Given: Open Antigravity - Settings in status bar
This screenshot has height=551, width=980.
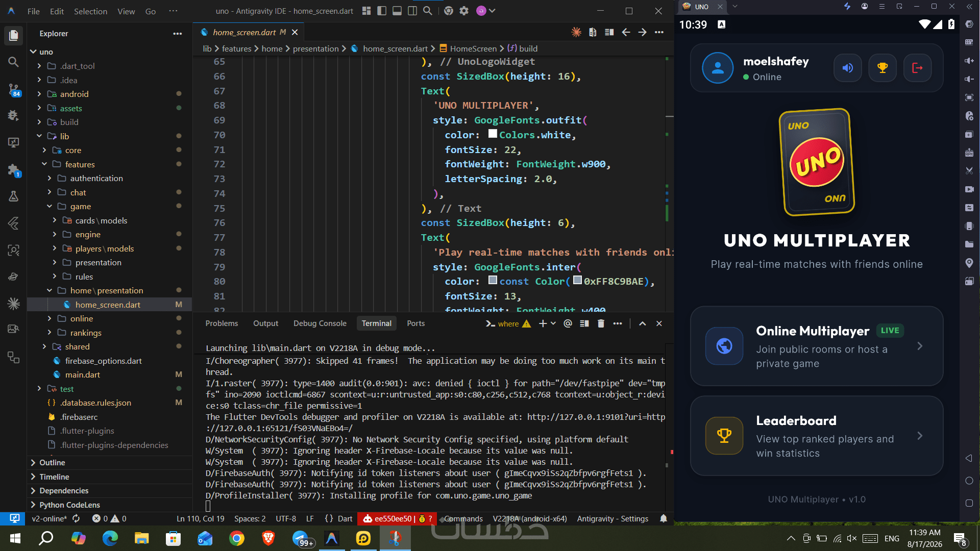Looking at the screenshot, I should pyautogui.click(x=612, y=519).
